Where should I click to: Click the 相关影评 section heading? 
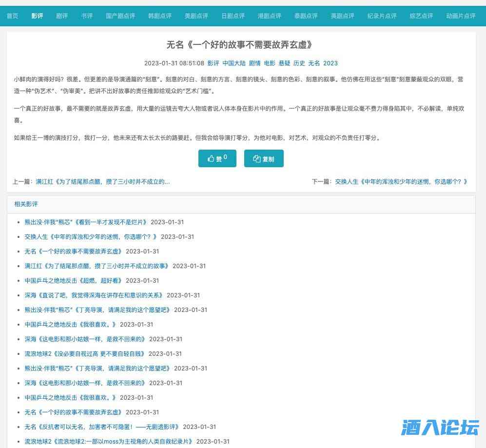pos(26,204)
